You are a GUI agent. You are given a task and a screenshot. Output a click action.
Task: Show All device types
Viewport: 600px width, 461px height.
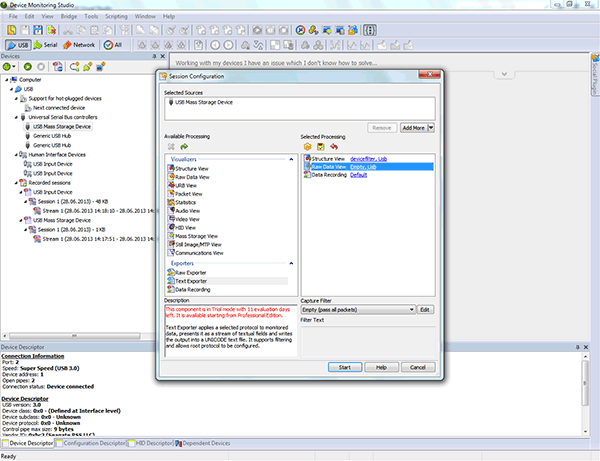click(x=113, y=45)
